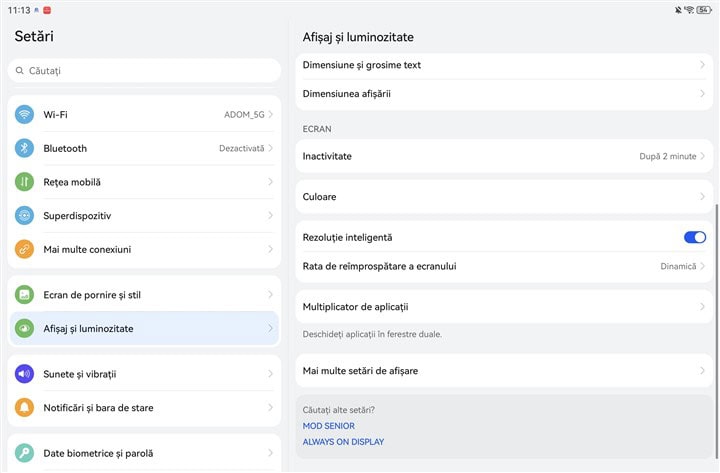Tap the orange Mai multe conexiuni link icon
The image size is (720, 473).
pyautogui.click(x=24, y=249)
